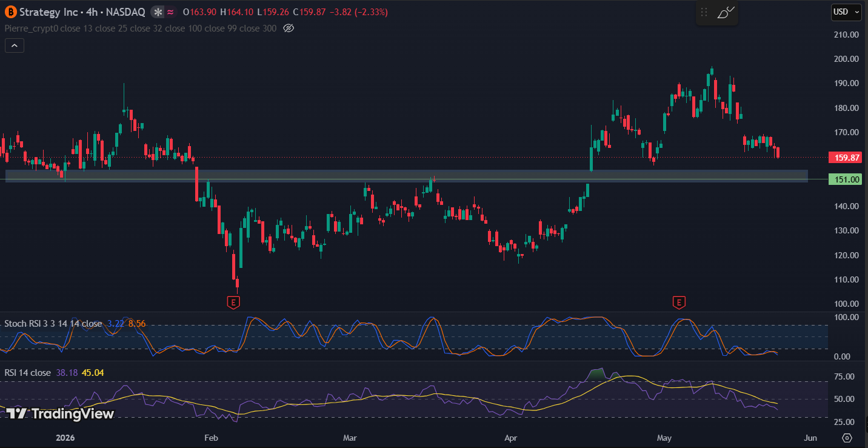
Task: Click the Apr label on time axis
Action: point(510,438)
